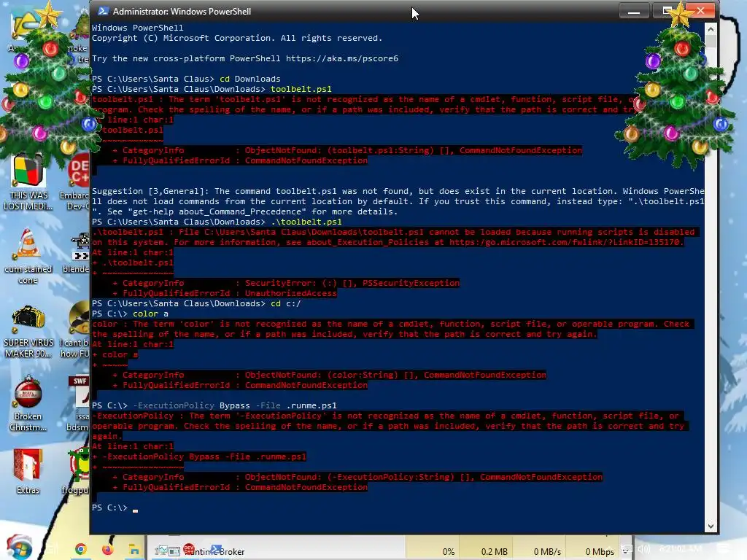Open the 'THIS WAS LOST MEDI...' desktop icon
Image resolution: width=747 pixels, height=560 pixels.
click(28, 183)
